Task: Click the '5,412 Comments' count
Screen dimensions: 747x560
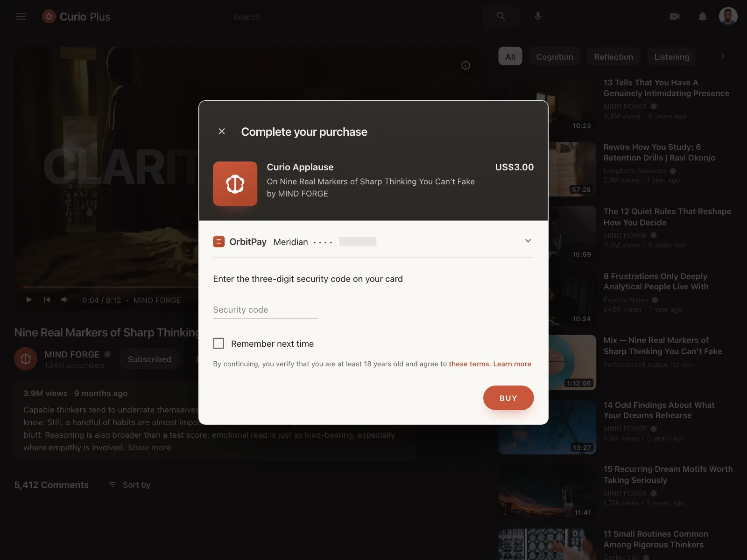Action: click(x=51, y=485)
